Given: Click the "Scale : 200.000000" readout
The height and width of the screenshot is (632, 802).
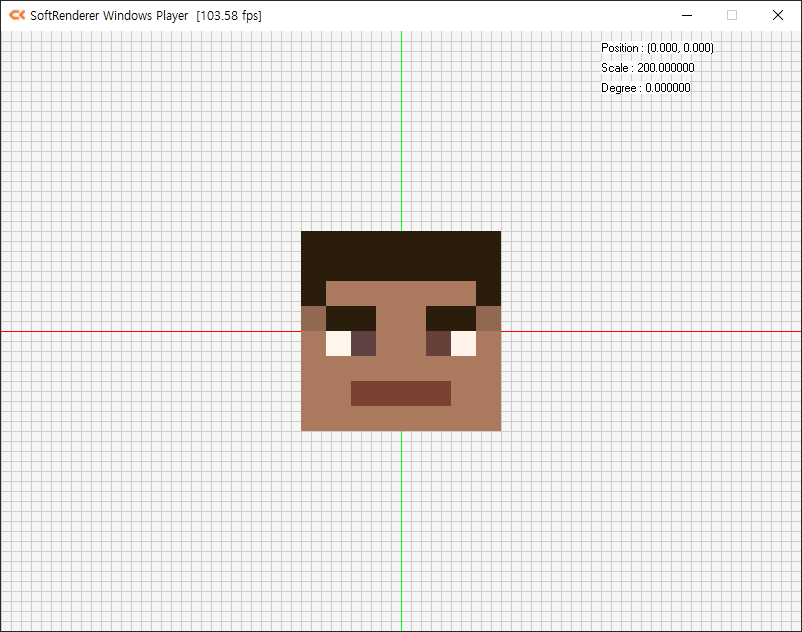Looking at the screenshot, I should (x=648, y=68).
